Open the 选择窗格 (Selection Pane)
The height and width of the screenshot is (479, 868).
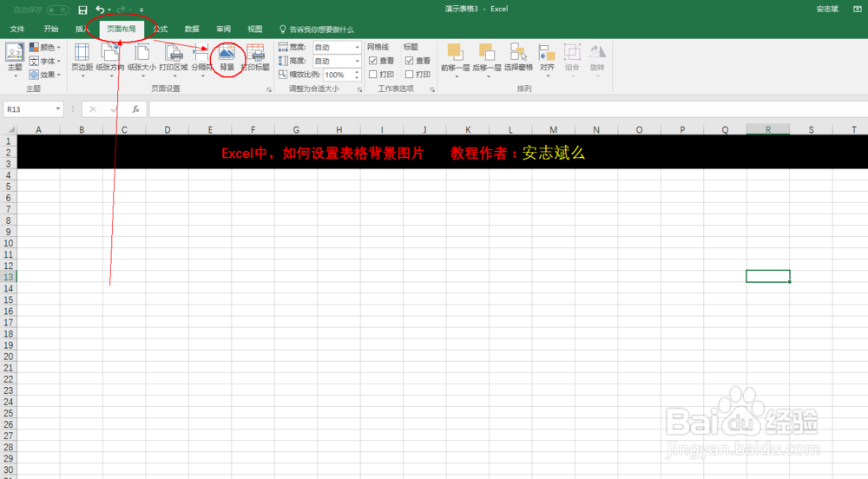point(518,57)
